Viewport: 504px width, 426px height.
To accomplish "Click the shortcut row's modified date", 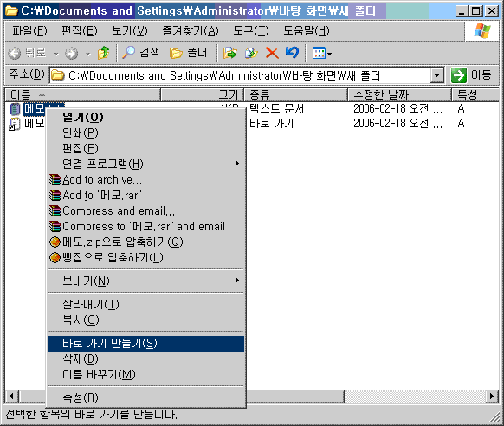I will [x=397, y=123].
